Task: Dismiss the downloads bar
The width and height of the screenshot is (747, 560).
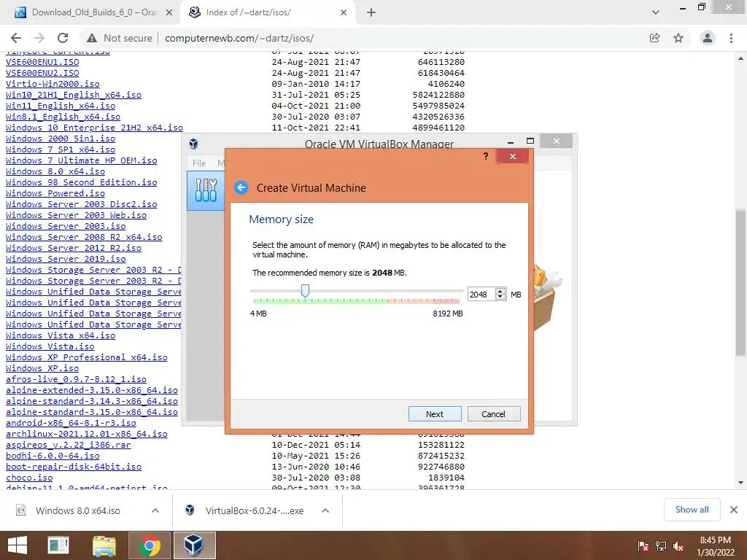Action: point(734,510)
